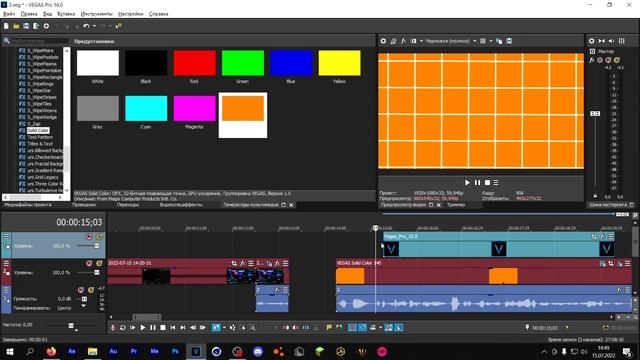Solo audio track 3
640x360 pixels.
click(x=91, y=290)
